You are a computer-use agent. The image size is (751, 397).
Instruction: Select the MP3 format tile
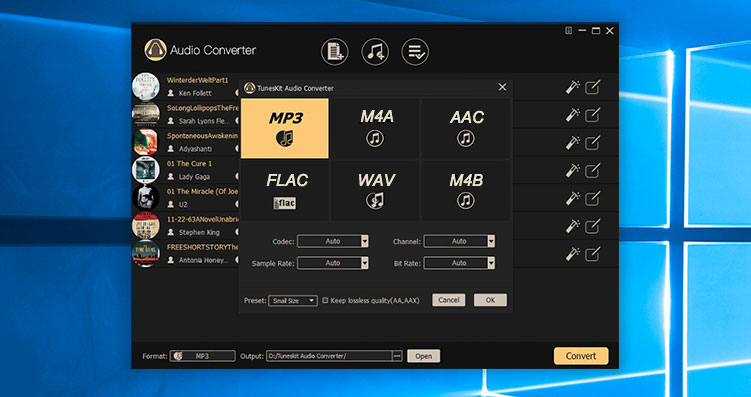click(x=284, y=128)
